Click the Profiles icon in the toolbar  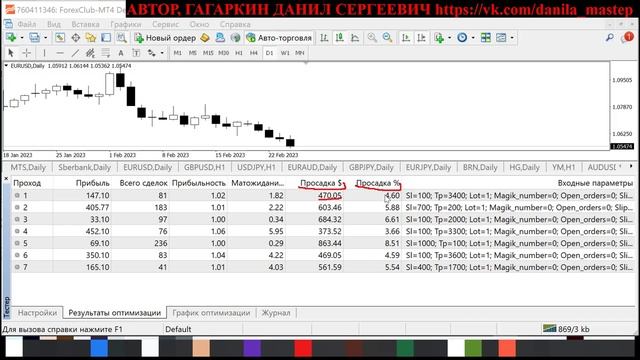[35, 38]
